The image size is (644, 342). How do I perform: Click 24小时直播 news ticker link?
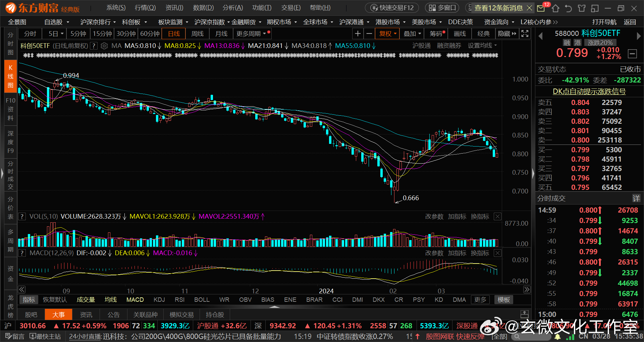click(85, 336)
